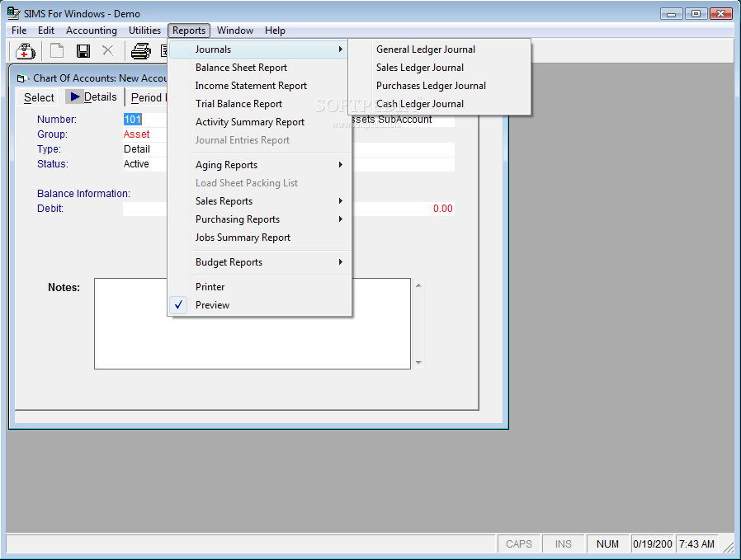Open the Help menu
The height and width of the screenshot is (560, 741).
[275, 31]
